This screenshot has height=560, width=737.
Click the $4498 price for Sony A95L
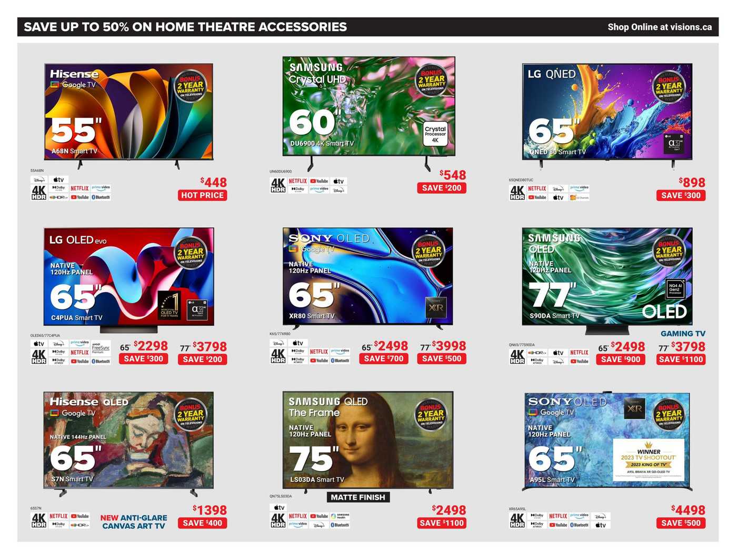688,510
